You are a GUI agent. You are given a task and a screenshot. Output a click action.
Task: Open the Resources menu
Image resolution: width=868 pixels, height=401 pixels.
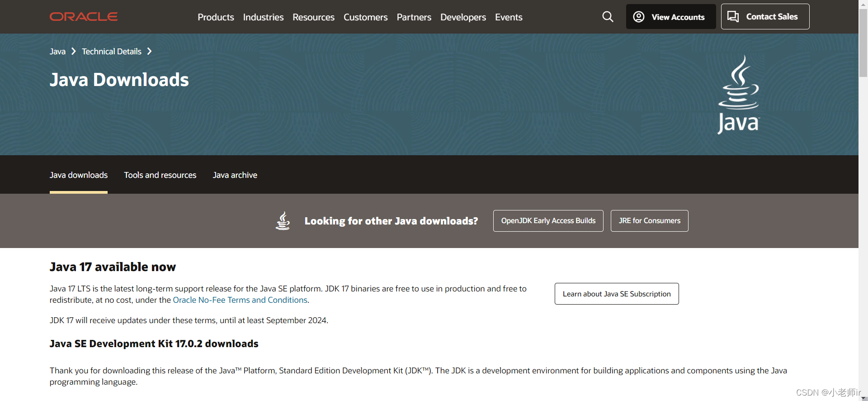click(x=313, y=17)
